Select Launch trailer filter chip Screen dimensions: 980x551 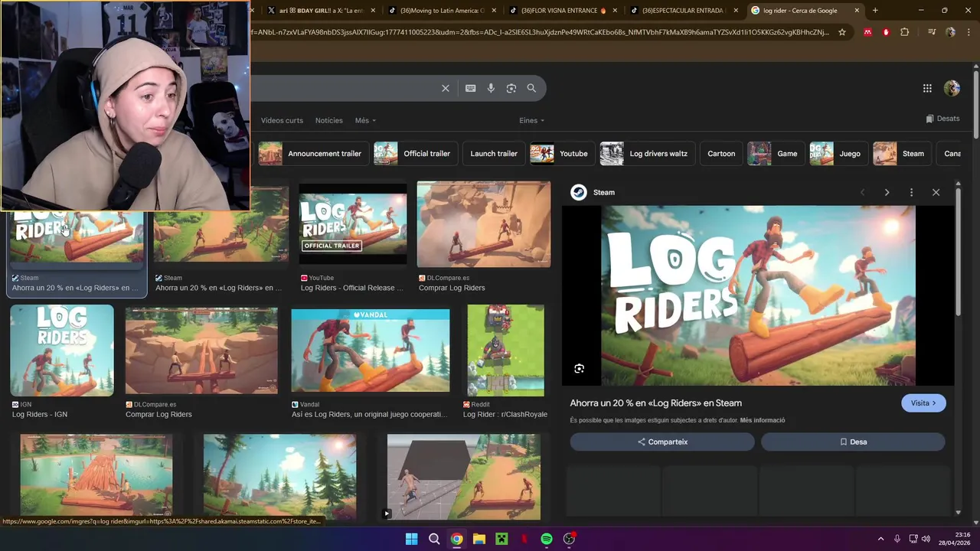click(494, 153)
